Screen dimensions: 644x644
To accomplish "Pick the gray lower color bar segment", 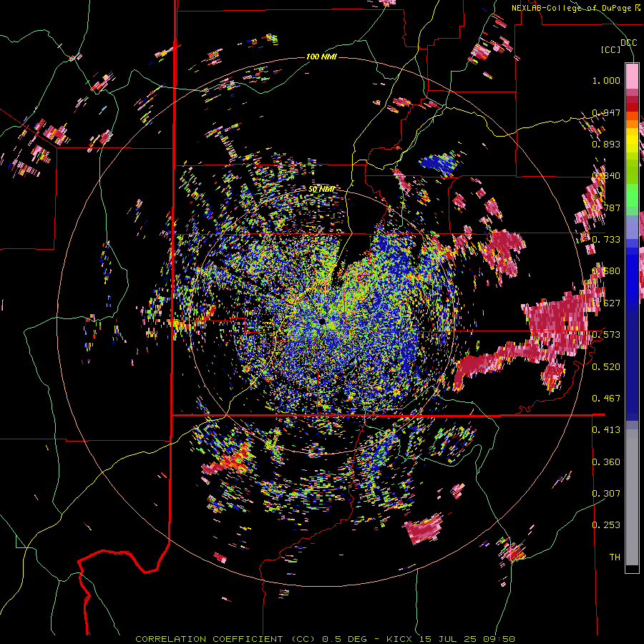I will pos(632,497).
